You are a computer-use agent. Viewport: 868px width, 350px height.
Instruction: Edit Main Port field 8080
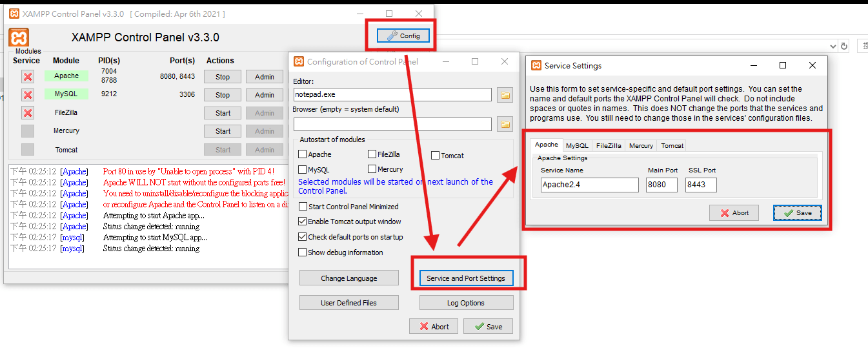point(661,185)
